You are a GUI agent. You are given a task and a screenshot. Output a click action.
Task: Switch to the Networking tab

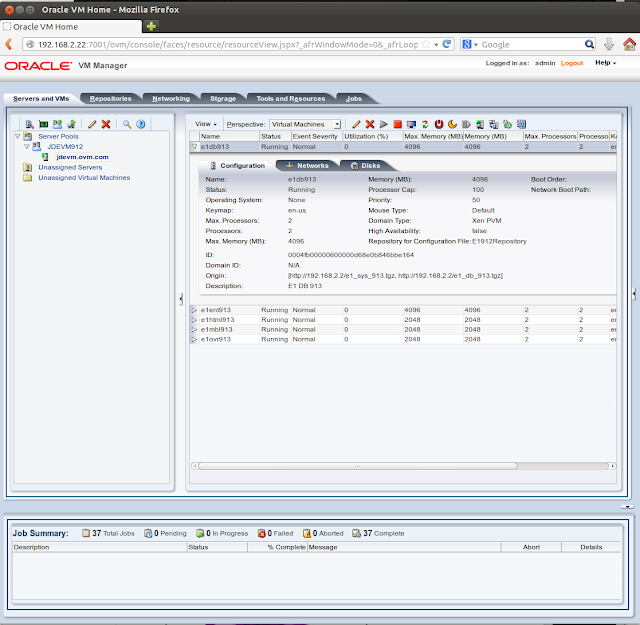point(171,98)
